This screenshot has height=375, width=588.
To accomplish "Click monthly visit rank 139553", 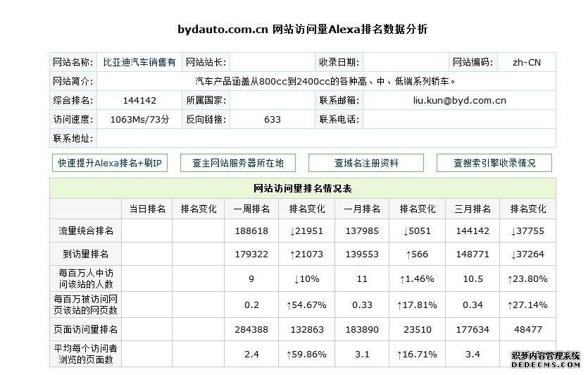I will tap(362, 254).
